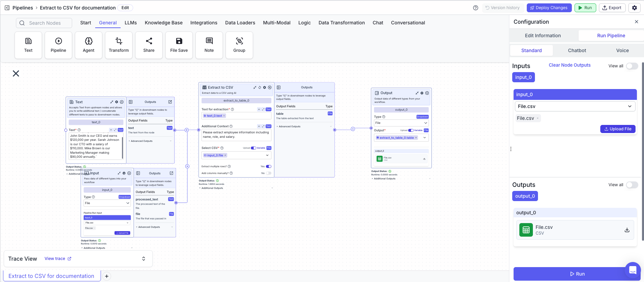Image resolution: width=644 pixels, height=282 pixels.
Task: Click the Clear Node Outputs link
Action: pos(569,65)
